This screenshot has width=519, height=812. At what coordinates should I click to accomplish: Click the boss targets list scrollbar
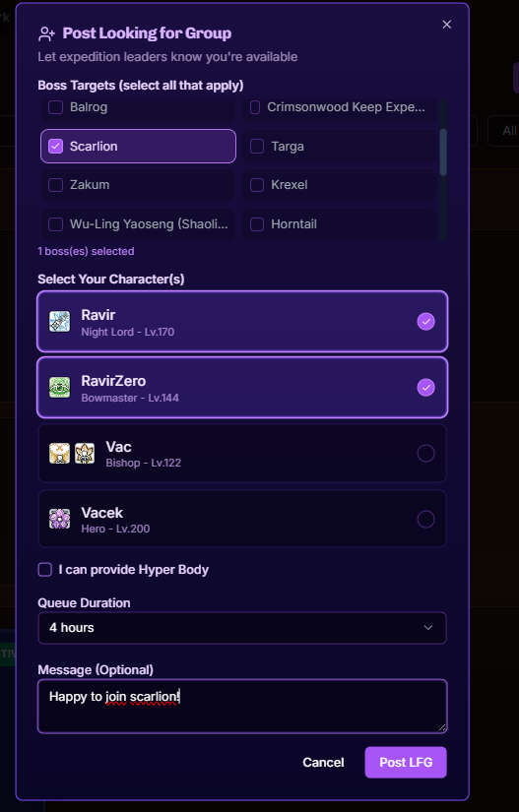click(443, 153)
